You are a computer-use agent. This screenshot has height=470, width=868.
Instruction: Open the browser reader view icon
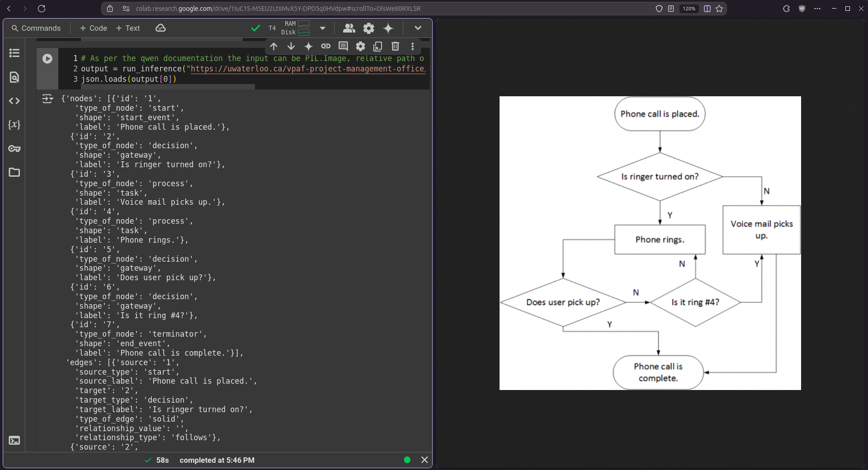(671, 9)
